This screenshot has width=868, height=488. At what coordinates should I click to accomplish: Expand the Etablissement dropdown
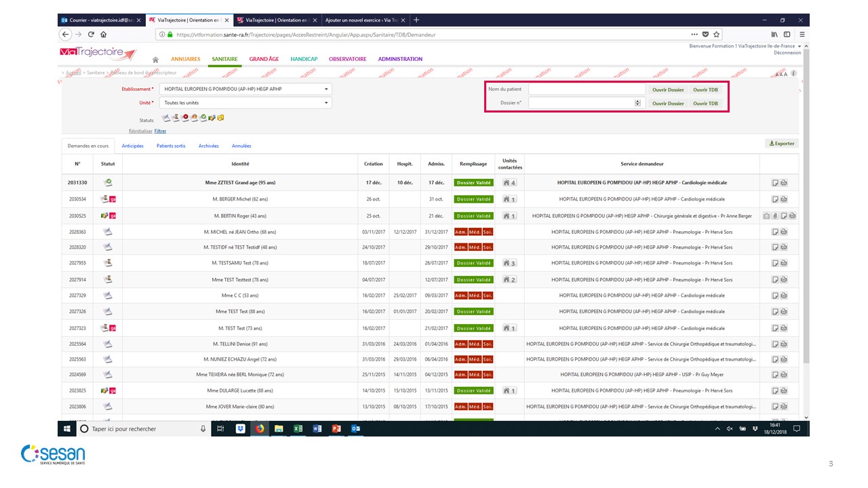326,89
